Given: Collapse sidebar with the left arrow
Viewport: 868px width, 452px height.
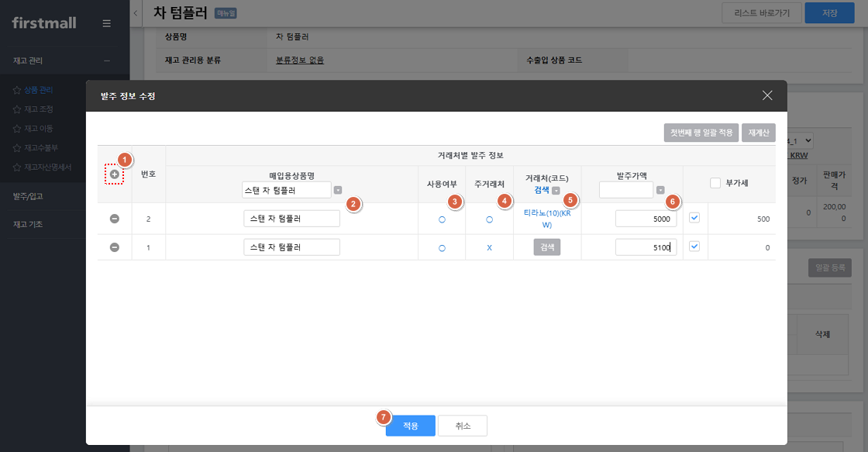Looking at the screenshot, I should 136,12.
